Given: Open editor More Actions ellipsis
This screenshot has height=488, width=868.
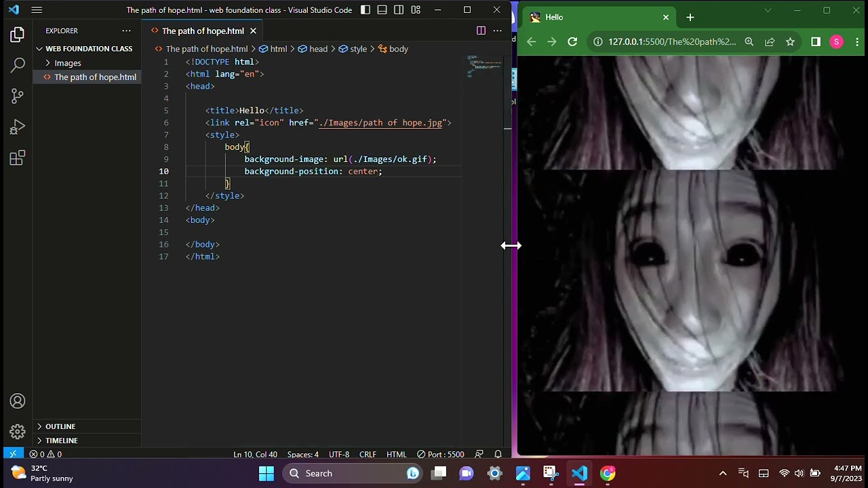Looking at the screenshot, I should tap(497, 30).
